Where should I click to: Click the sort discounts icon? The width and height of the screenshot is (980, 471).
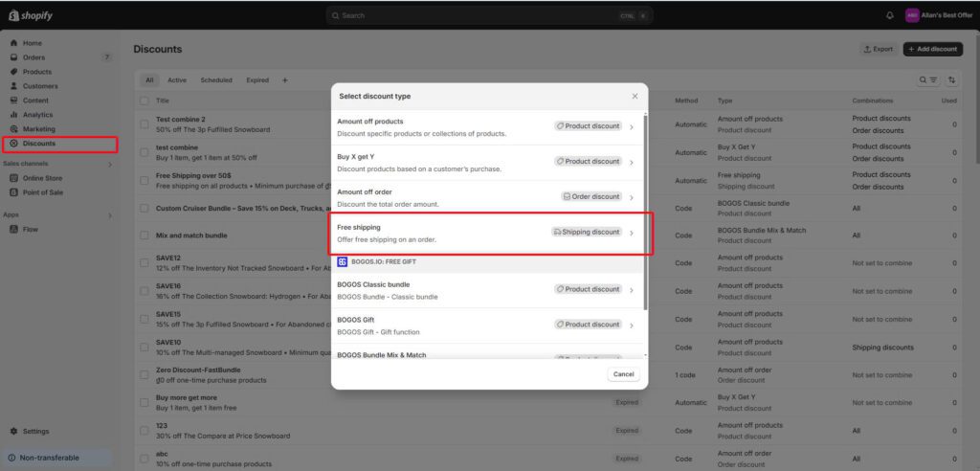point(951,80)
